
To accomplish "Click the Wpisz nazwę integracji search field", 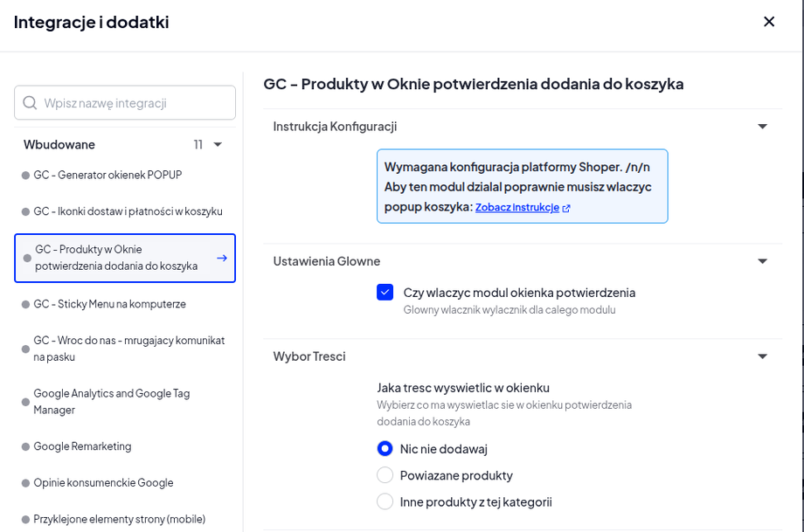I will click(125, 102).
